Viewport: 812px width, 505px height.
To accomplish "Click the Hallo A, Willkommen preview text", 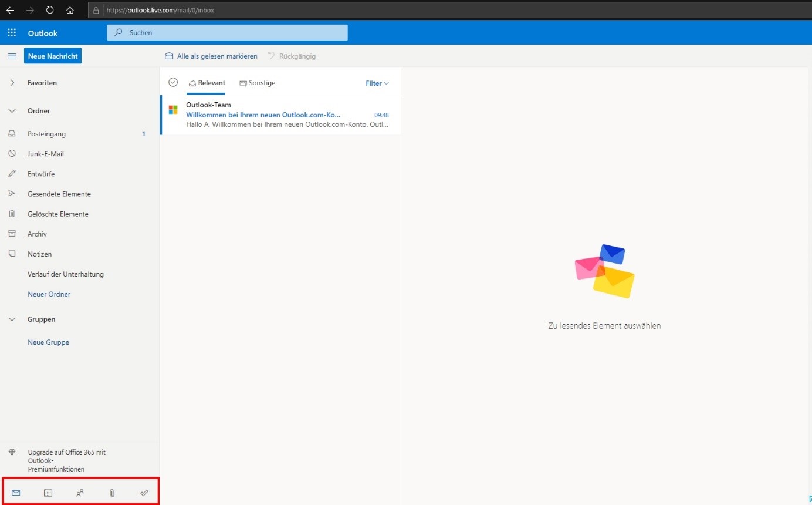I will pyautogui.click(x=287, y=124).
